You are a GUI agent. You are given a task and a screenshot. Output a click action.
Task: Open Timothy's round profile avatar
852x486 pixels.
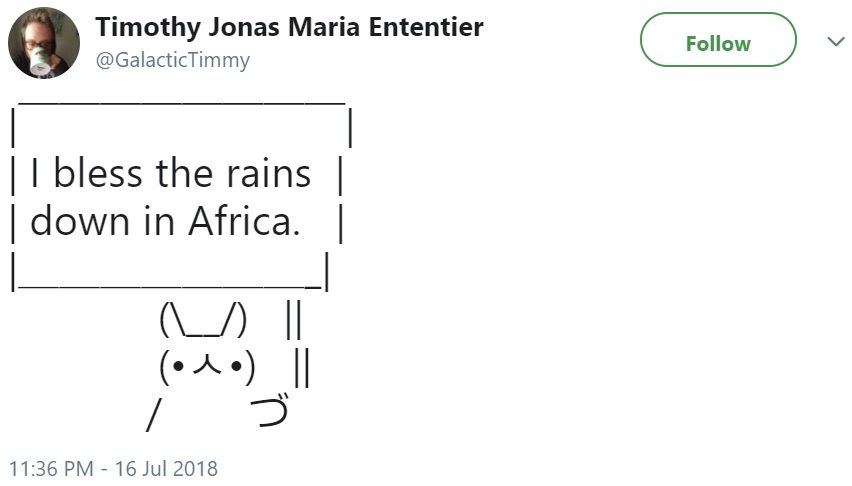point(43,43)
